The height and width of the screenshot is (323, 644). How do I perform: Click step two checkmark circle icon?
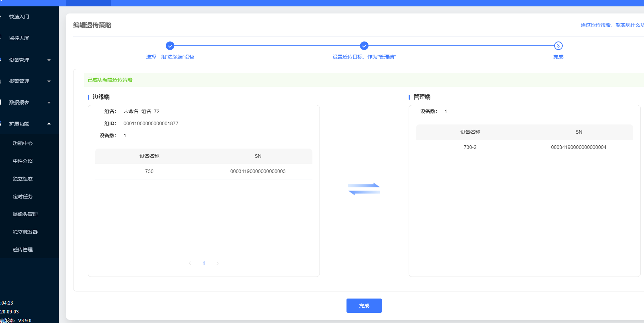(364, 46)
